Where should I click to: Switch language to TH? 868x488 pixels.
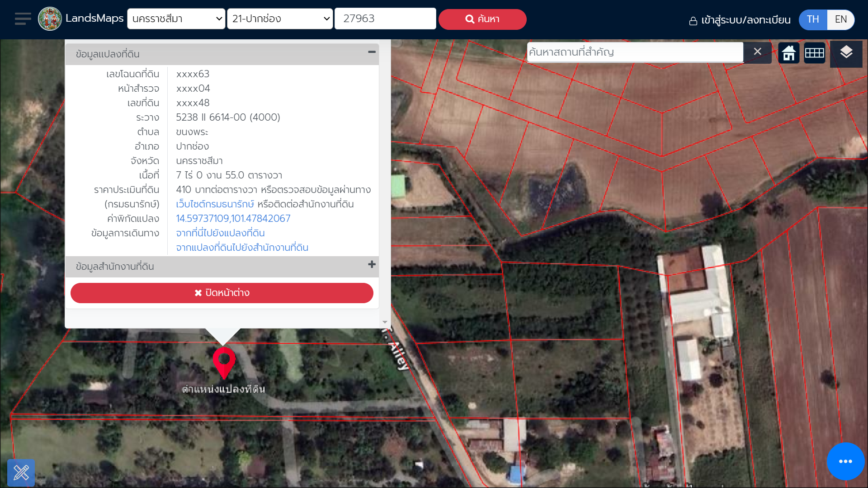[x=813, y=19]
